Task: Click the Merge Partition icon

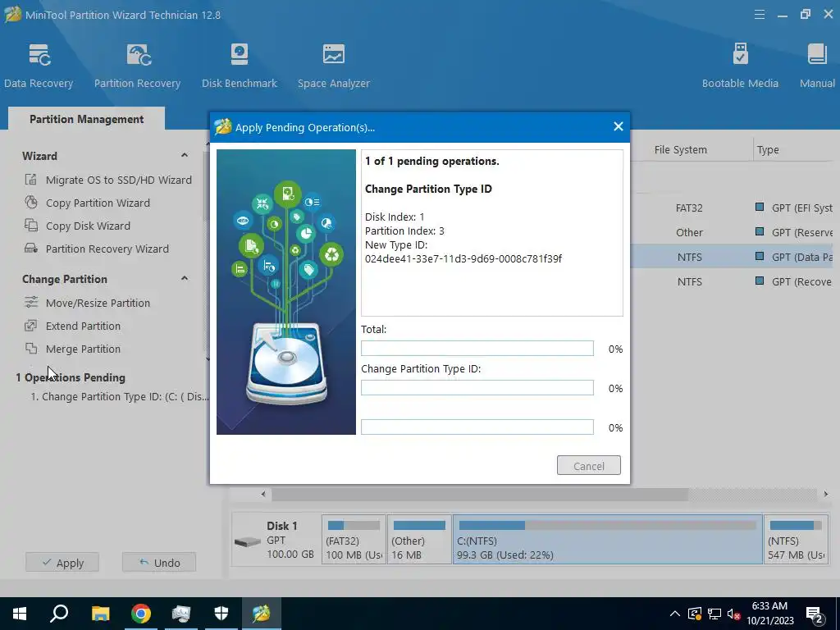Action: click(x=31, y=349)
